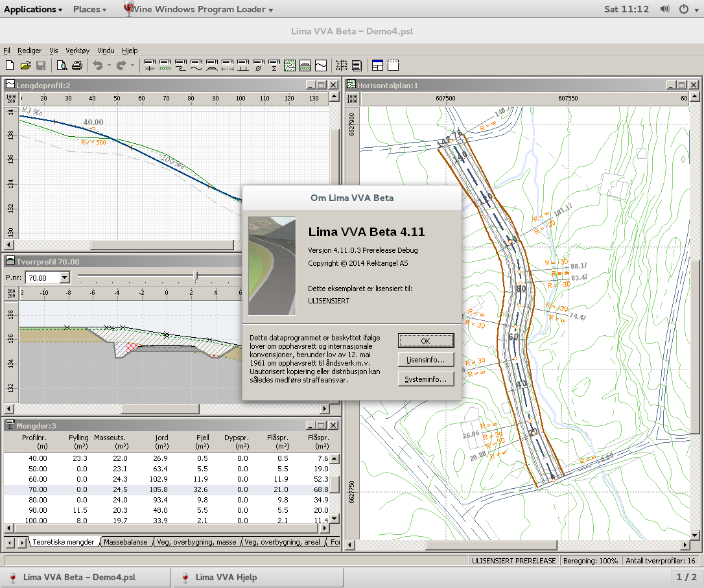This screenshot has width=704, height=588.
Task: Click the Open file folder icon
Action: tap(25, 65)
